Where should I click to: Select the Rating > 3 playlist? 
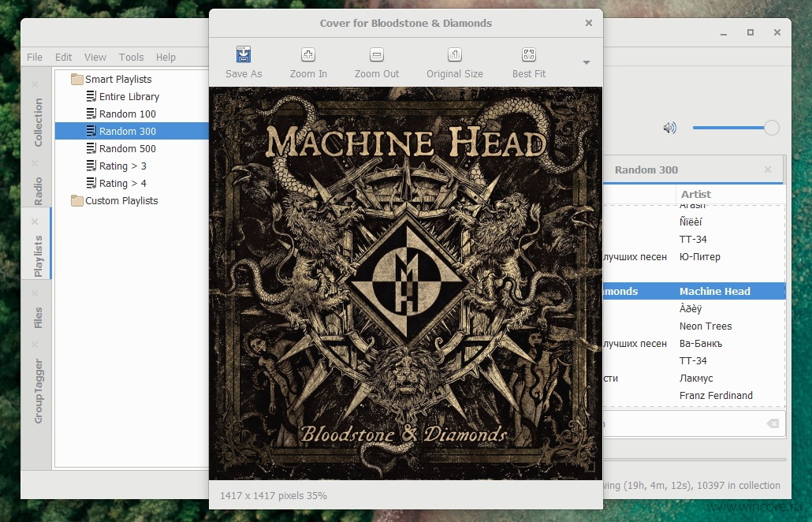coord(123,166)
